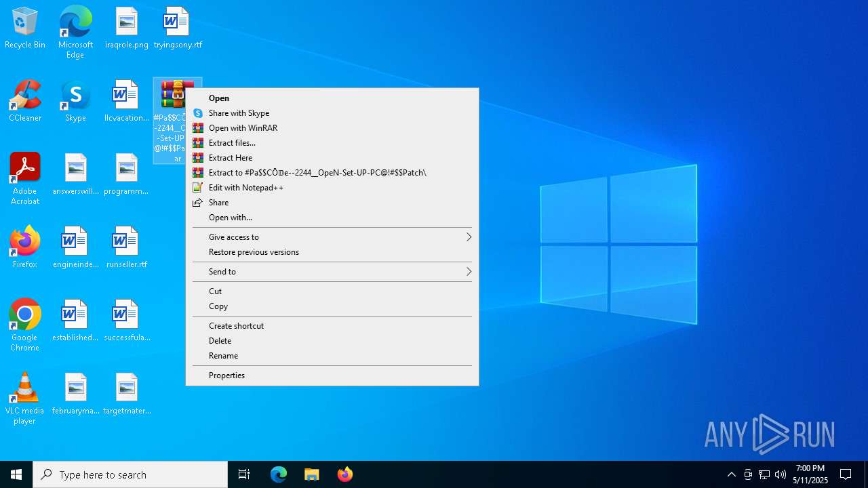Show hidden system tray icons
Image resolution: width=868 pixels, height=488 pixels.
(731, 474)
